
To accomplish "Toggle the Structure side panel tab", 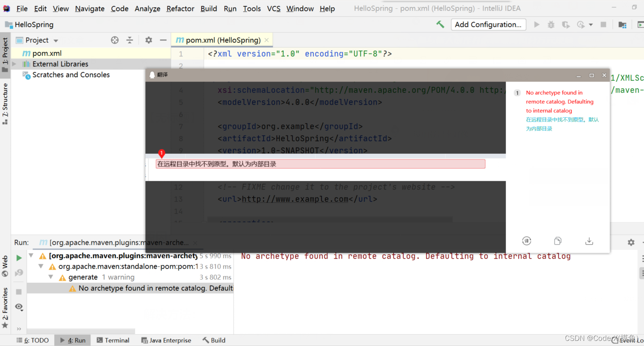I will pos(5,104).
